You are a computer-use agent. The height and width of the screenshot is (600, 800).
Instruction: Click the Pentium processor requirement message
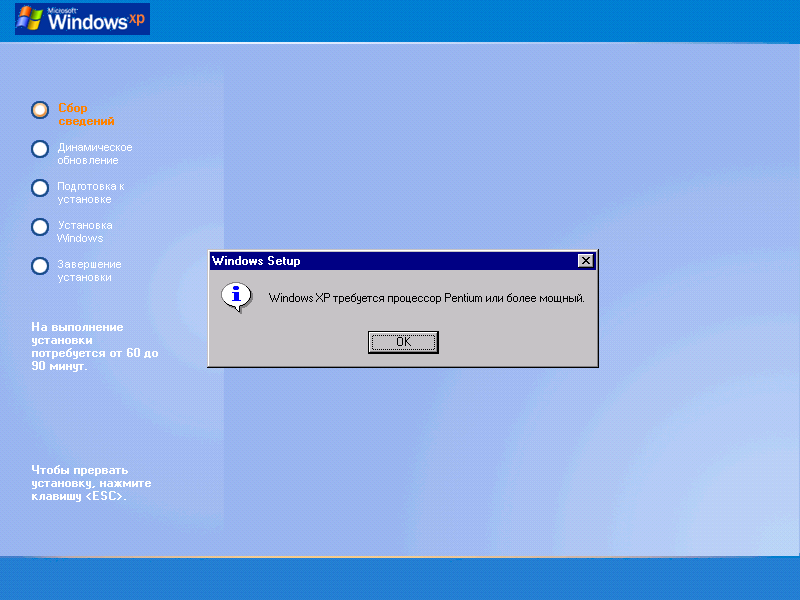pos(426,298)
